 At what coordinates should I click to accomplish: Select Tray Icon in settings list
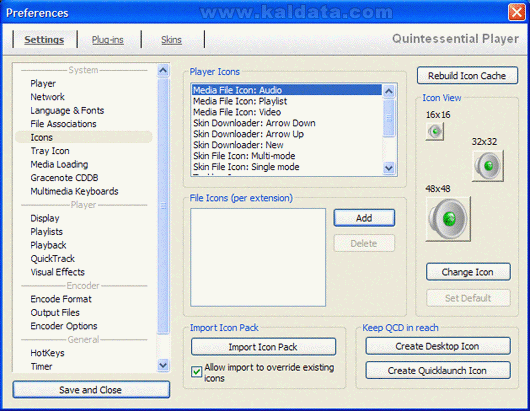pos(50,151)
